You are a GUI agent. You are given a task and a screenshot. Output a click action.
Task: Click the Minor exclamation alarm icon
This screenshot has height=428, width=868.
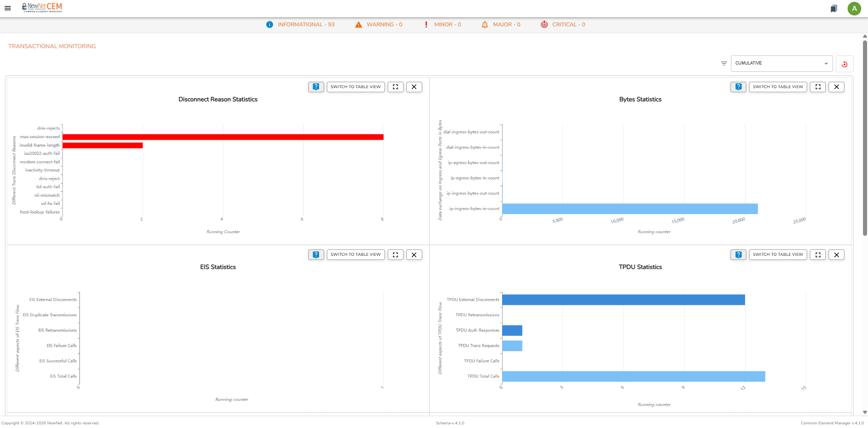coord(426,25)
